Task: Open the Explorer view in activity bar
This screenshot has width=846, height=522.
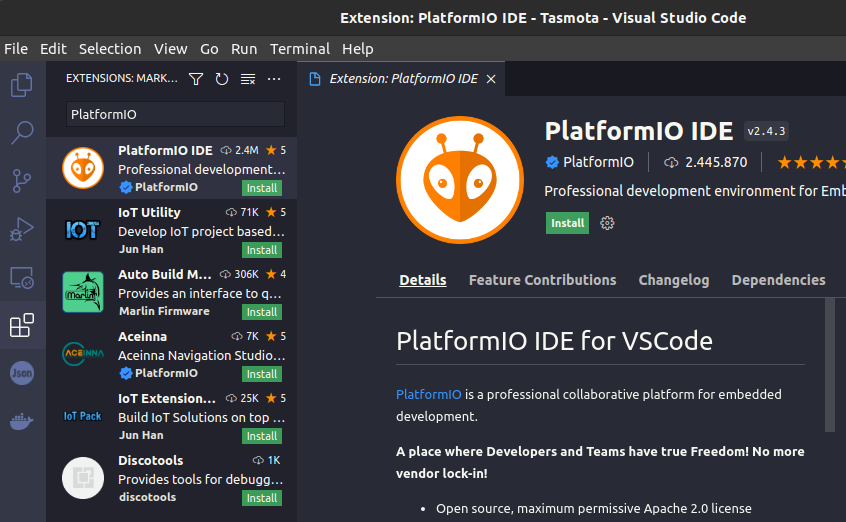Action: [x=22, y=85]
